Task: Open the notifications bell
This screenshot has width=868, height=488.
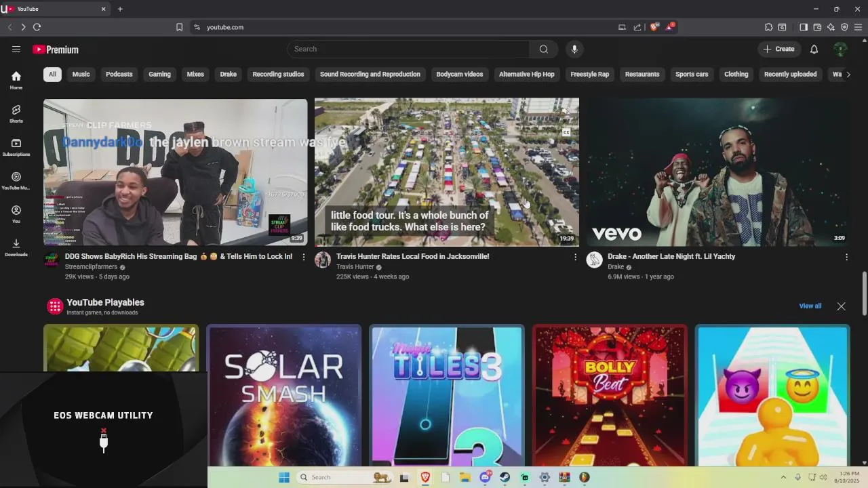Action: pos(814,49)
